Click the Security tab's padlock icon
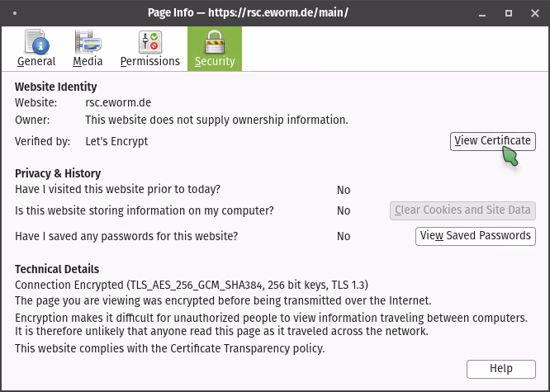This screenshot has width=550, height=392. click(215, 41)
